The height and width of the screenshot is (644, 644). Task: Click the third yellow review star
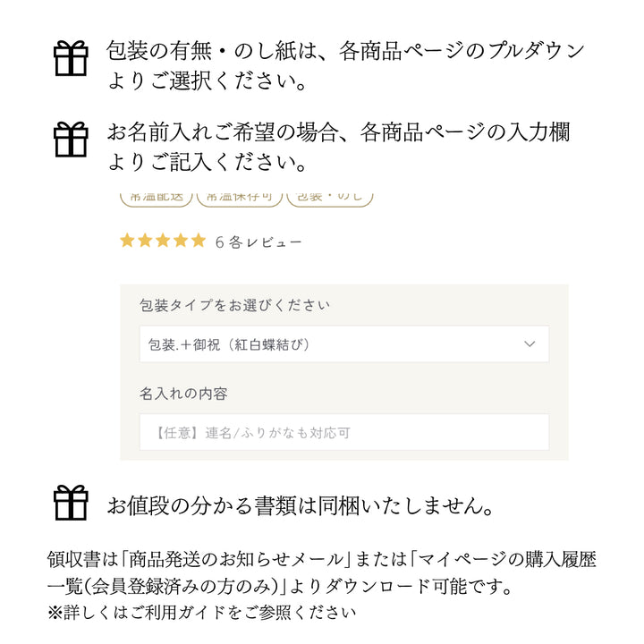tap(163, 241)
